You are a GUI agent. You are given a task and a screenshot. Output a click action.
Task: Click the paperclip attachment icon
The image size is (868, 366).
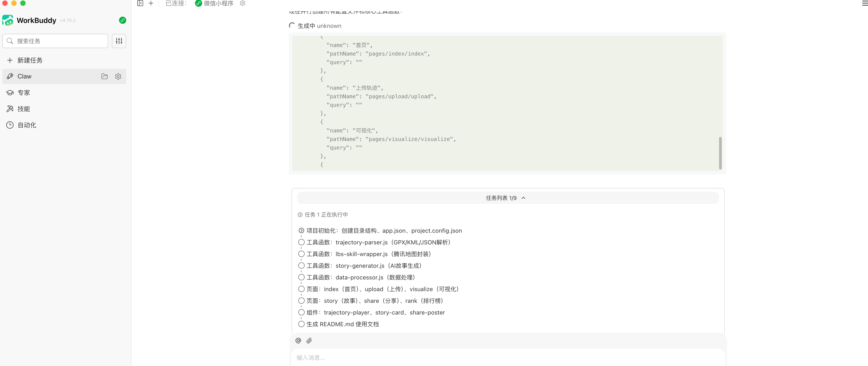[309, 341]
